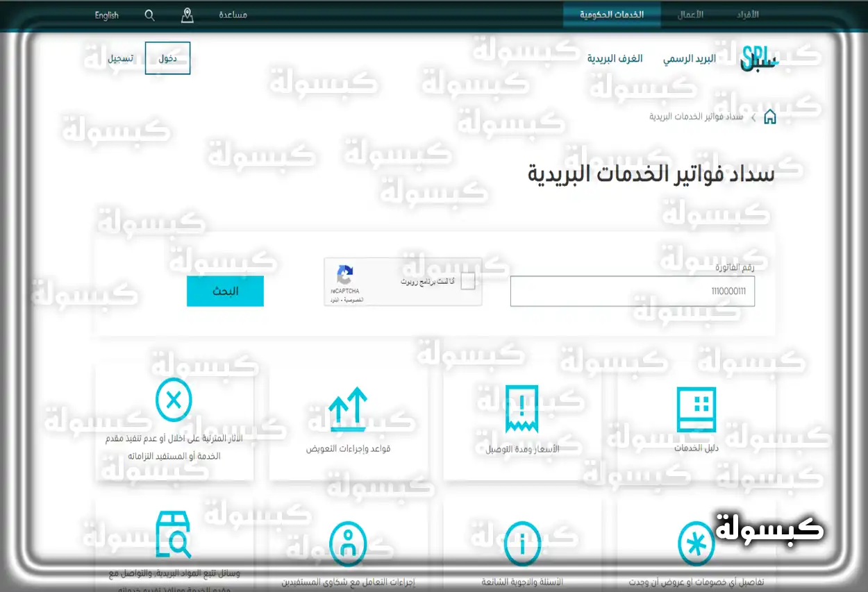Open the الخدمات الحكومية tab
868x592 pixels.
(611, 14)
